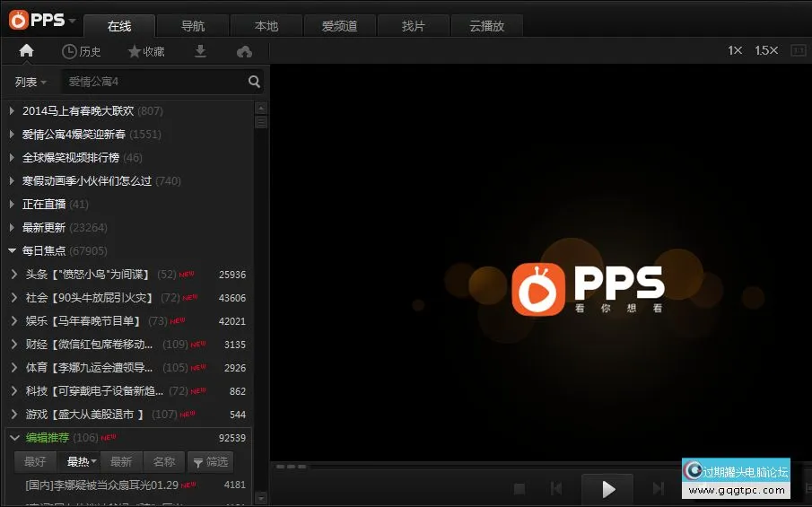Click the search magnifier icon
Image resolution: width=812 pixels, height=507 pixels.
pyautogui.click(x=254, y=82)
